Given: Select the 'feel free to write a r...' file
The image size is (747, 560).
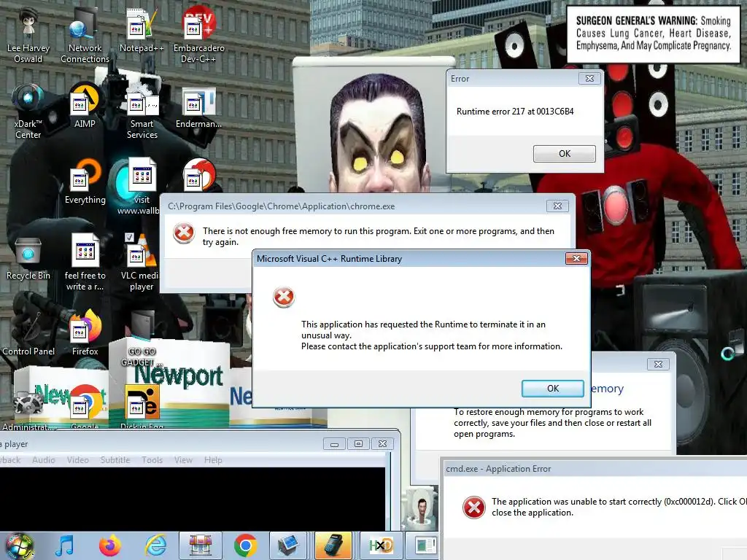Looking at the screenshot, I should pyautogui.click(x=85, y=262).
